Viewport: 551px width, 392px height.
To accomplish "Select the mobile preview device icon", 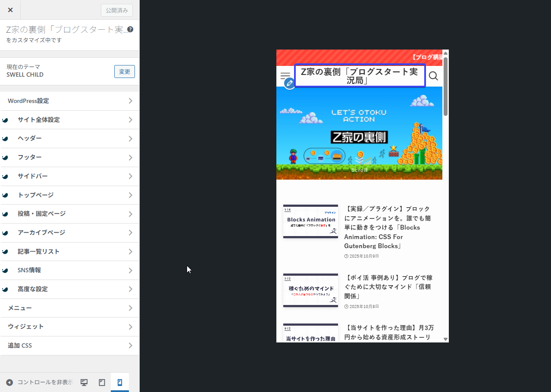I will coord(120,383).
